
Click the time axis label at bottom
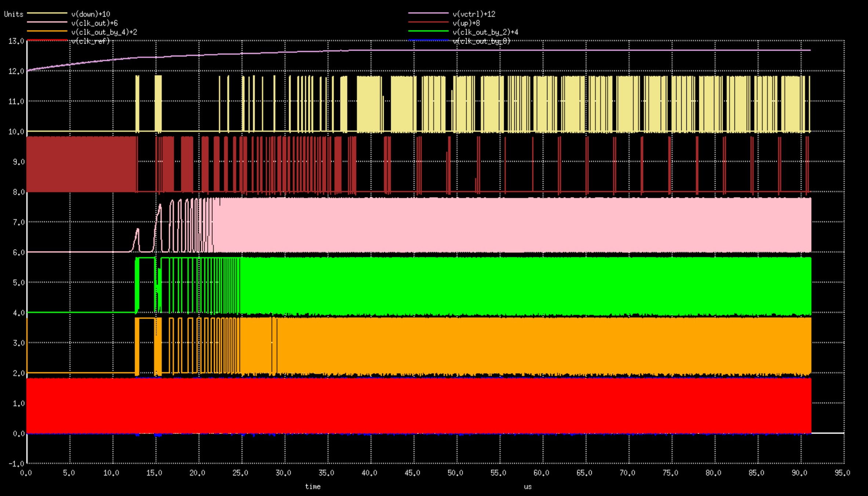(313, 486)
